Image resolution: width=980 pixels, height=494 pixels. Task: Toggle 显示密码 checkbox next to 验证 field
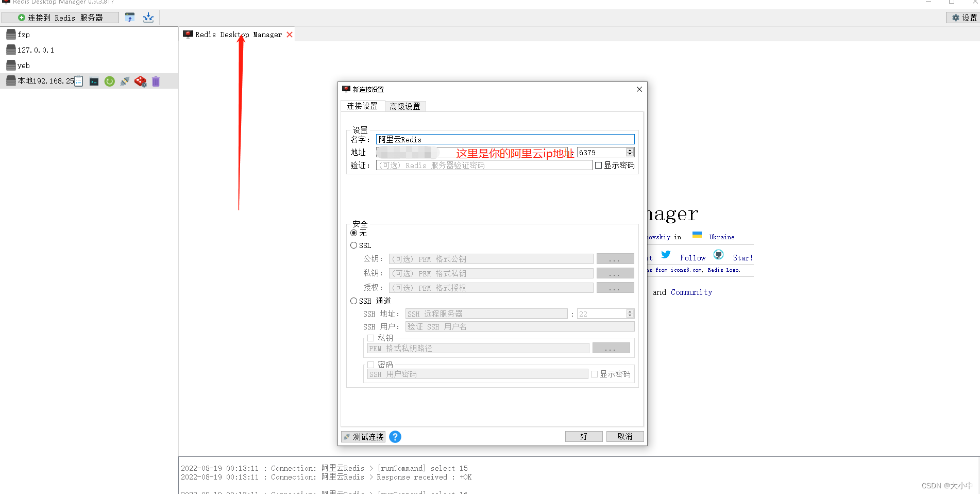pyautogui.click(x=598, y=166)
